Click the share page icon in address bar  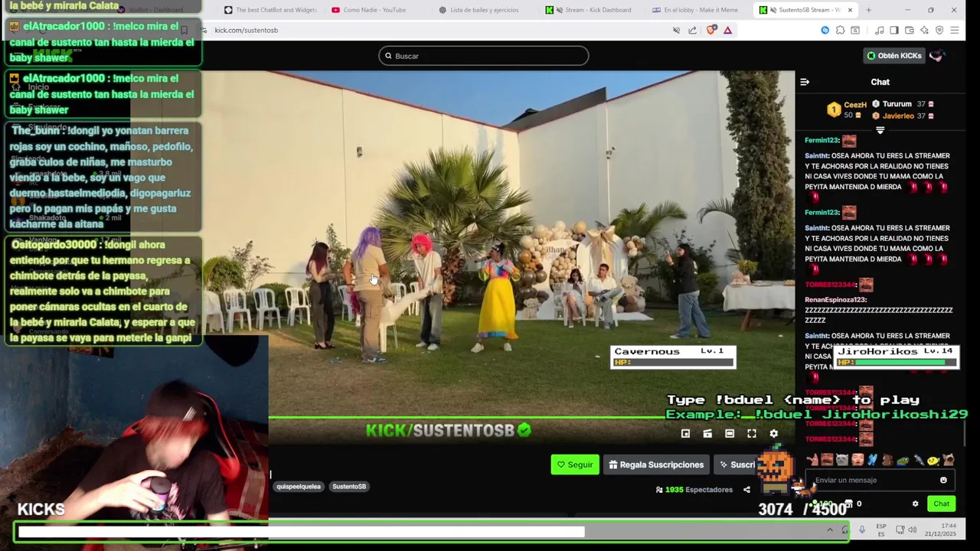pos(692,30)
